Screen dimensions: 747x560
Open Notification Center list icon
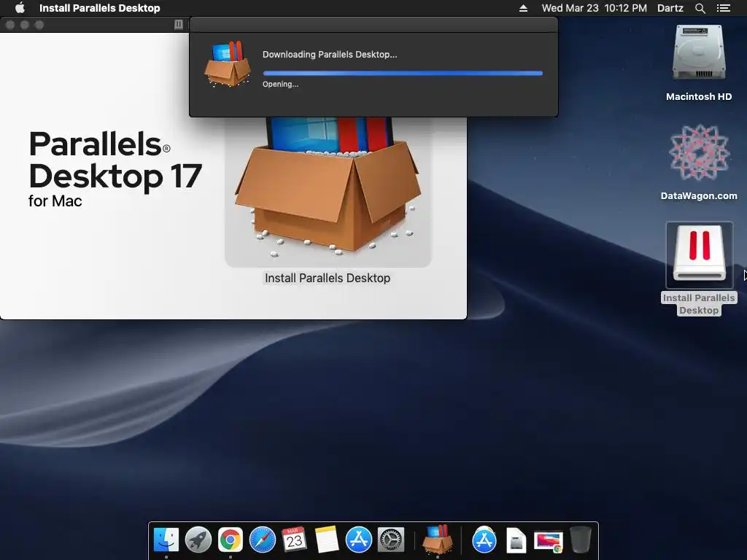(723, 8)
